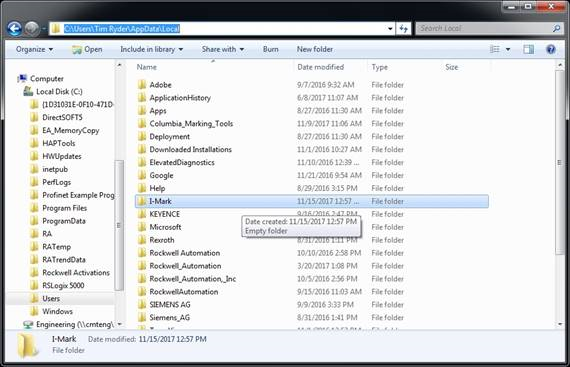The height and width of the screenshot is (367, 570).
Task: Change view with the views icon
Action: click(495, 49)
